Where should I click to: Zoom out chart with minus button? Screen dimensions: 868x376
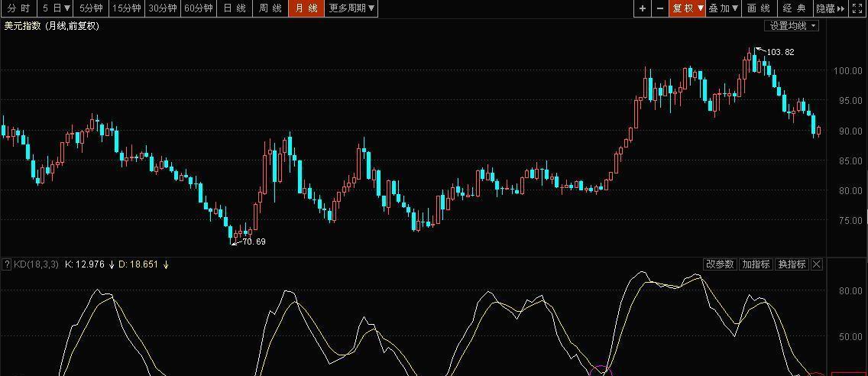point(660,8)
